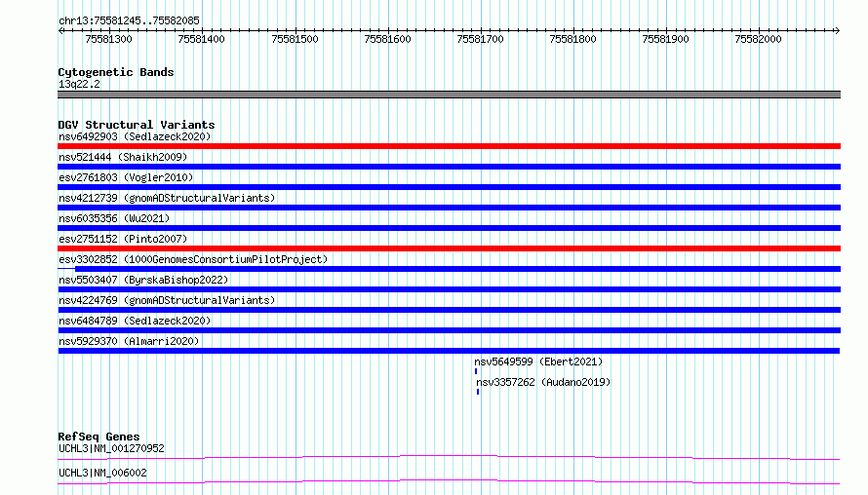Click ruler position 75581300
Screen dimensions: 868x495
(x=108, y=39)
